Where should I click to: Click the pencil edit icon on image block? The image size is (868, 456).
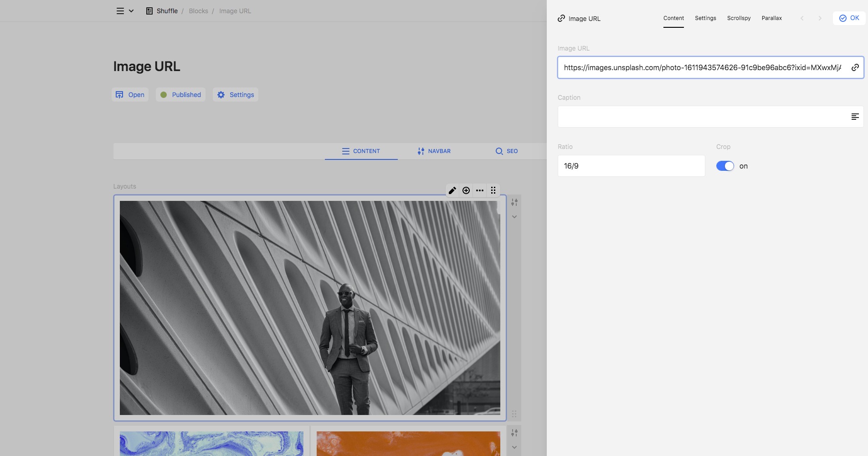coord(452,190)
